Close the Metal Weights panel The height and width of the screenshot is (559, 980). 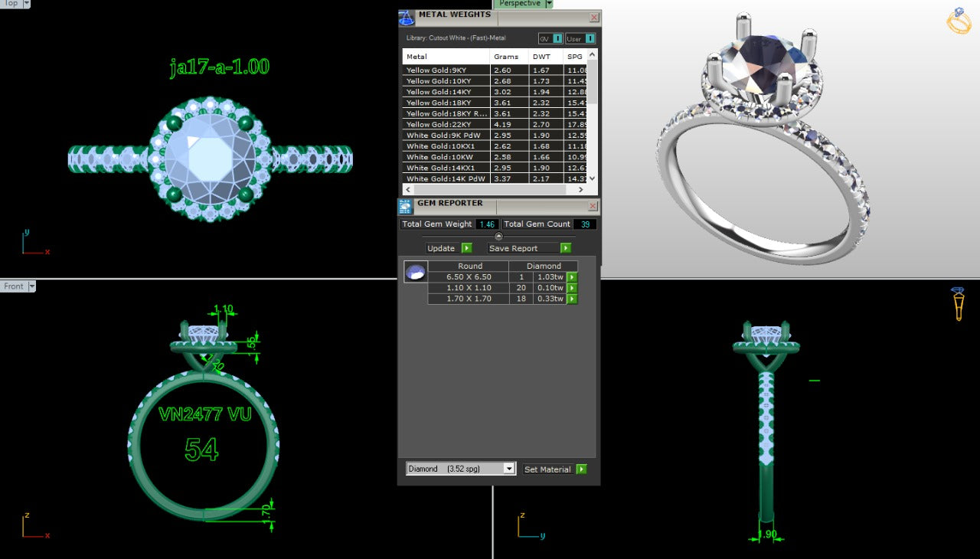(x=594, y=18)
